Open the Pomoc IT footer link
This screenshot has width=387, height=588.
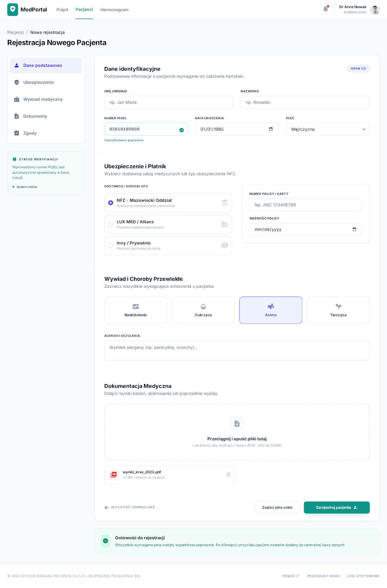pyautogui.click(x=291, y=576)
